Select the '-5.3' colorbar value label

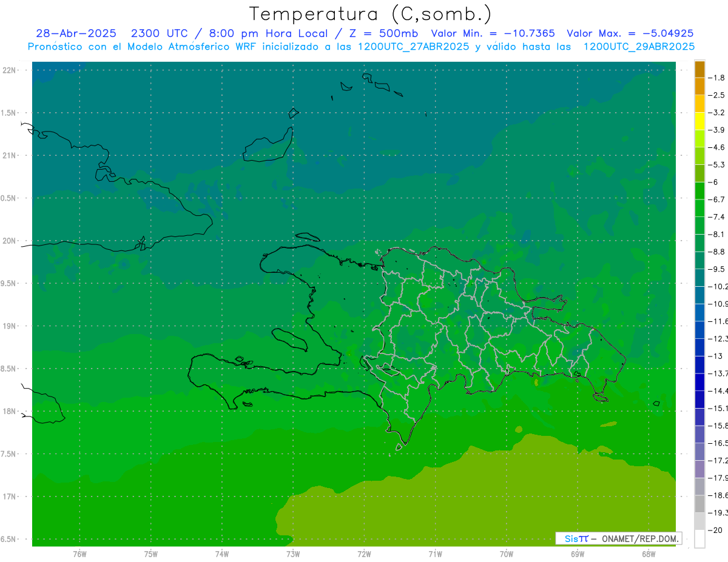tap(718, 164)
